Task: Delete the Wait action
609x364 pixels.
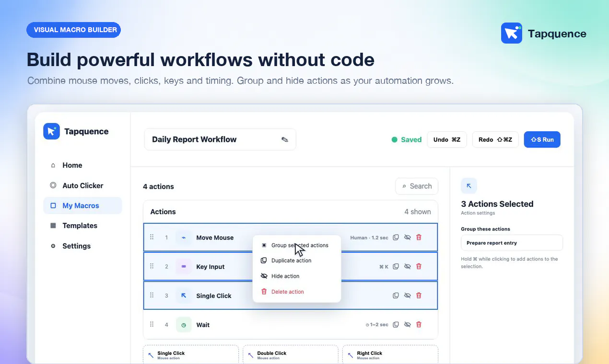Action: [419, 325]
